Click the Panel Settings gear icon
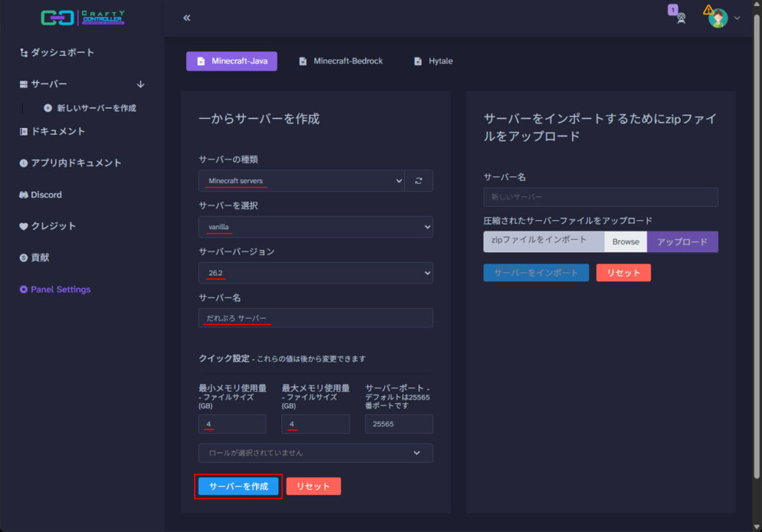This screenshot has height=532, width=762. click(23, 289)
